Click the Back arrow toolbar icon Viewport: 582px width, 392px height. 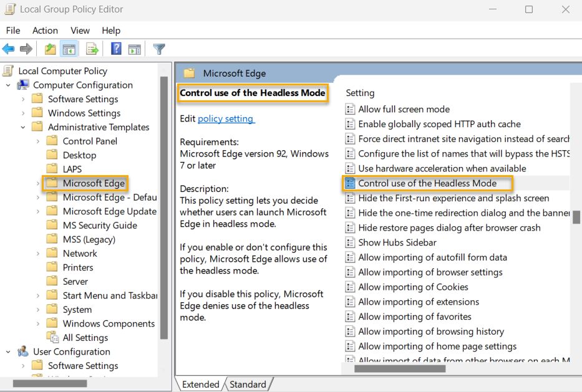[9, 49]
